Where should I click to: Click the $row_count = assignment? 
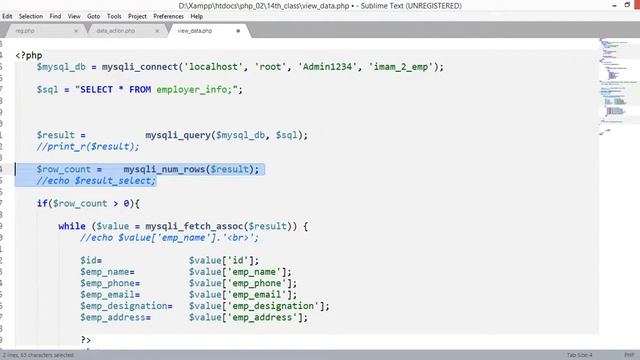tap(69, 169)
